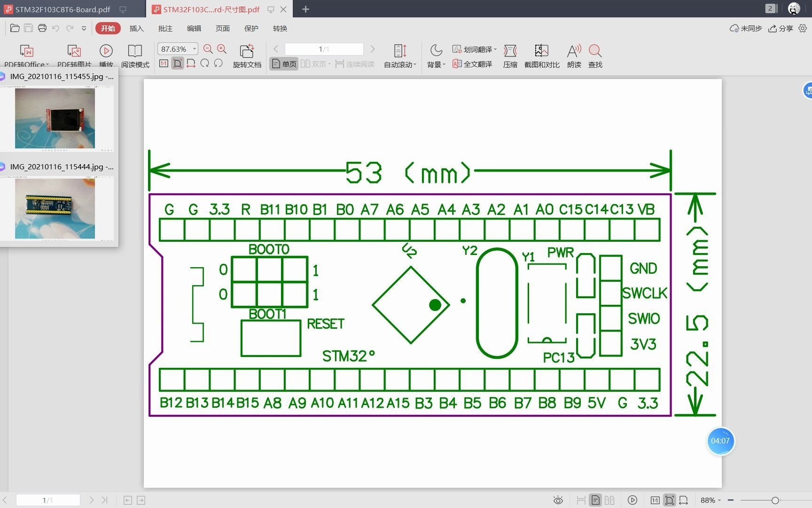Switch to the 编辑 ribbon tab
Screen dimensions: 812x508
point(194,28)
